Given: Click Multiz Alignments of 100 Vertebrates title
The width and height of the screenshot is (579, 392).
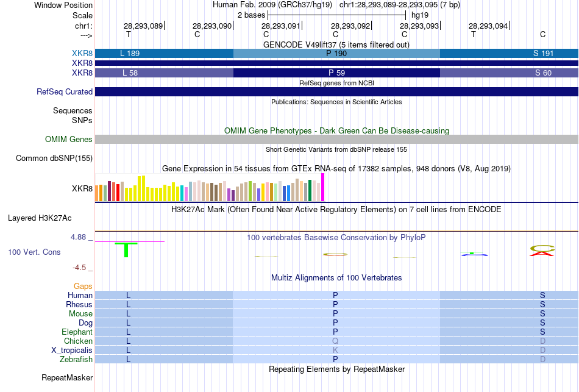Looking at the screenshot, I should [336, 278].
